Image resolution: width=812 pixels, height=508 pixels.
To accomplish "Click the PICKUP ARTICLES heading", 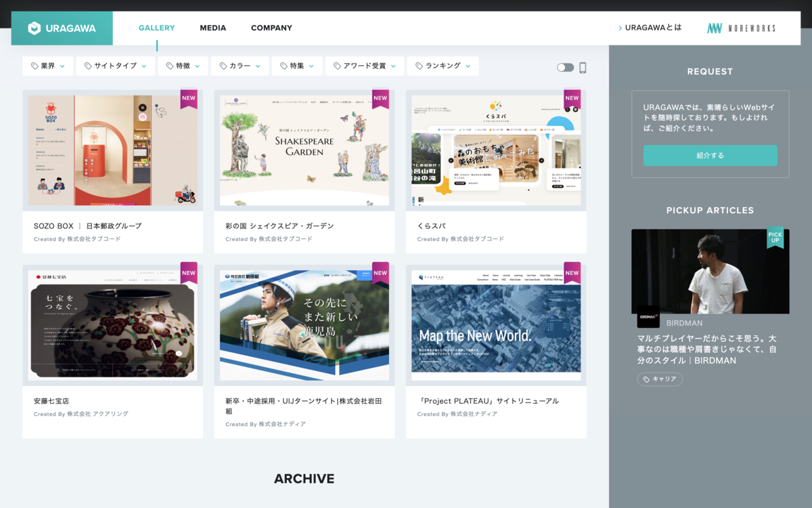I will pos(710,210).
